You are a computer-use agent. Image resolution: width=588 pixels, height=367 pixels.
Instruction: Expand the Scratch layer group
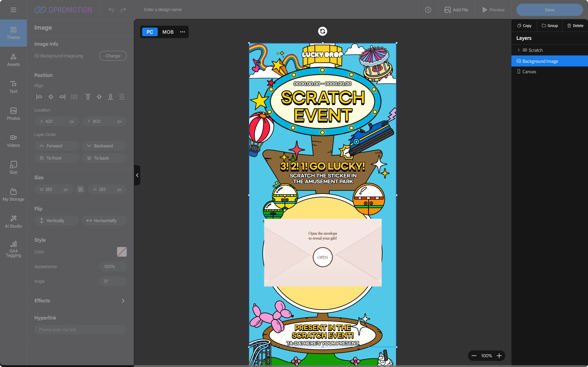point(518,50)
